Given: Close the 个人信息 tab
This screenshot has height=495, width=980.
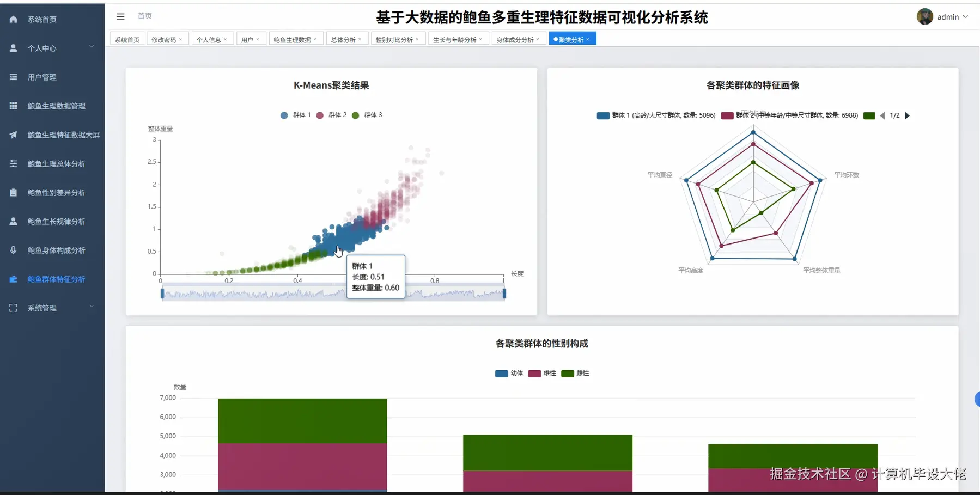Looking at the screenshot, I should click(225, 40).
